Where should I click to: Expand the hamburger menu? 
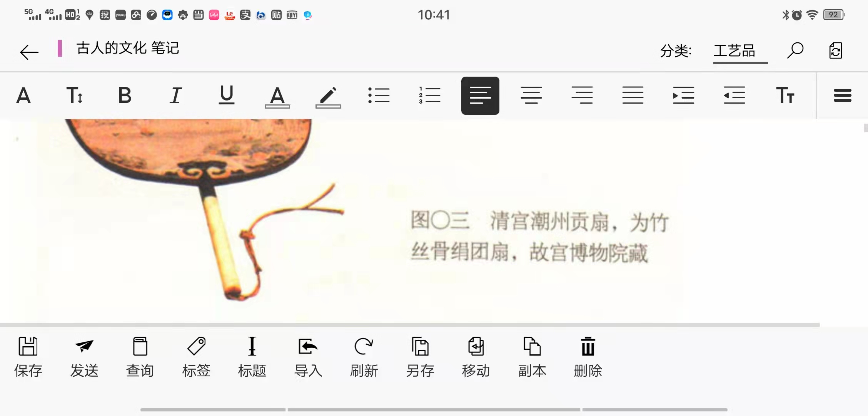click(842, 96)
